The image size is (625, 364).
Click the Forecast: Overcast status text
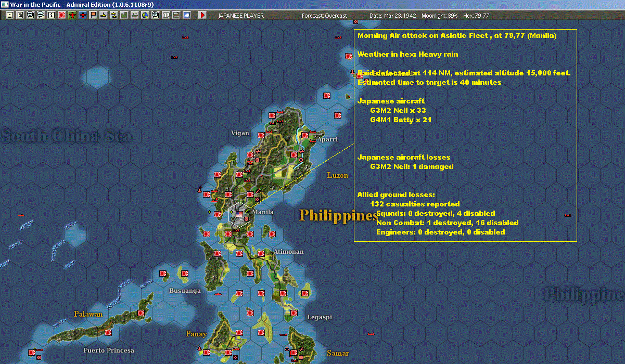coord(324,16)
